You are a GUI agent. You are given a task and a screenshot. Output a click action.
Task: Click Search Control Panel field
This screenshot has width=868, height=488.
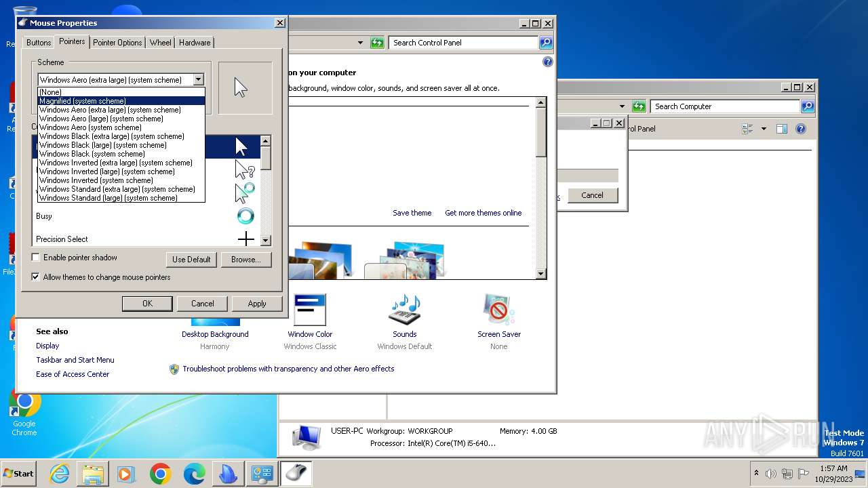(463, 43)
